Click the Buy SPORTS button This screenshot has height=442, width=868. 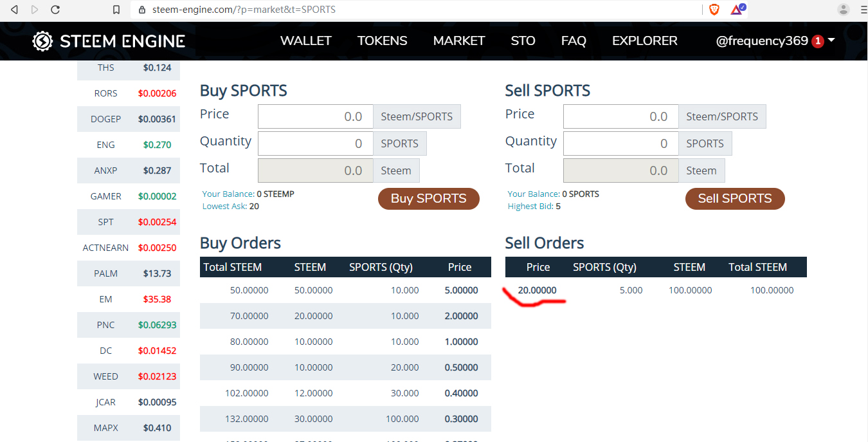[429, 199]
